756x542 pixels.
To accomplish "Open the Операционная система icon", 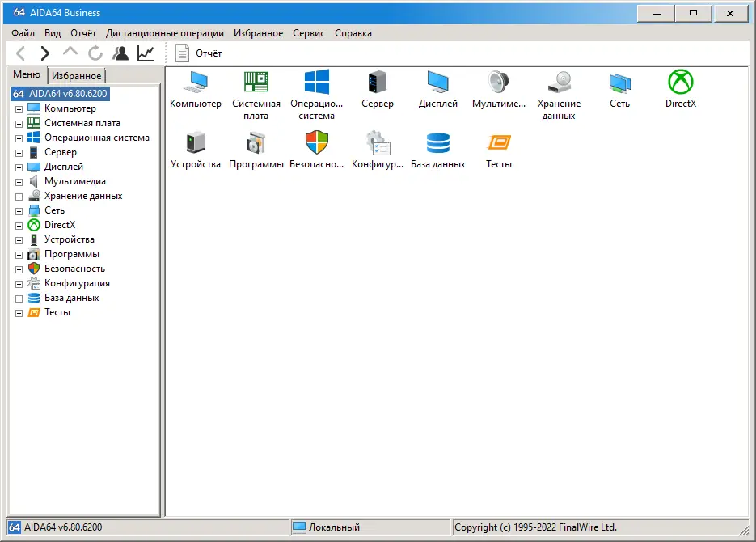I will coord(316,83).
